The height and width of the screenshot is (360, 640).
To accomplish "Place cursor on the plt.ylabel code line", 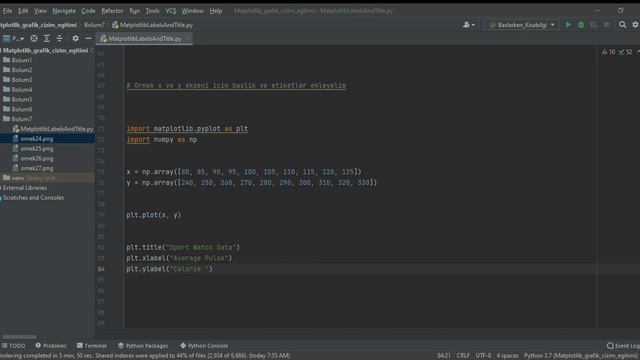I will (x=169, y=269).
